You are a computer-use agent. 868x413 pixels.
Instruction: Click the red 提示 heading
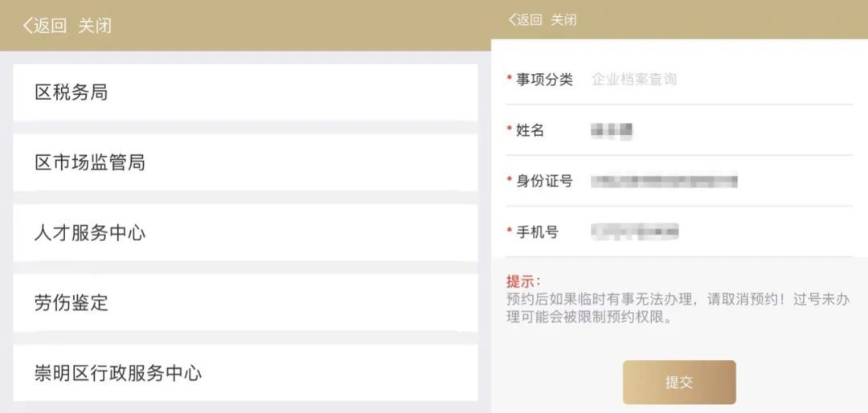pos(523,281)
